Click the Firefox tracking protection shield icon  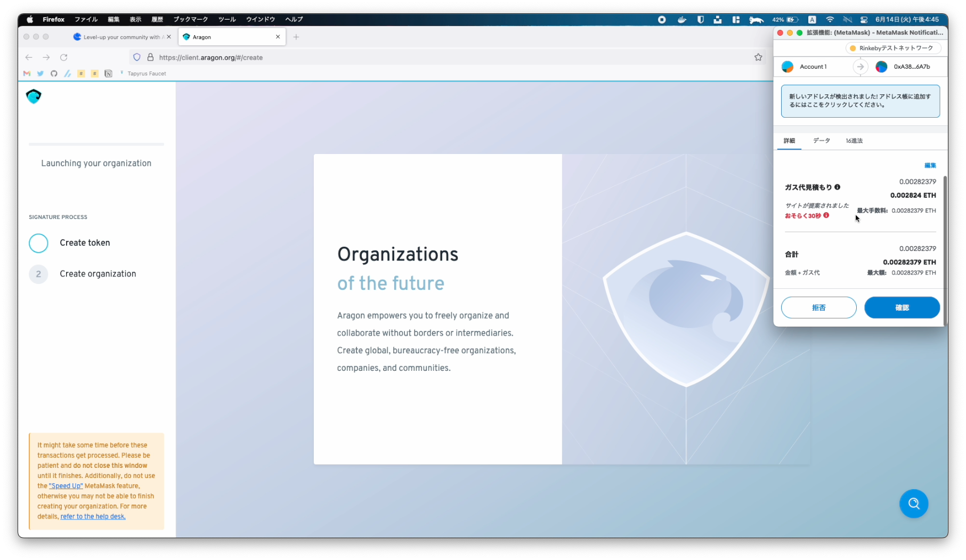tap(137, 58)
